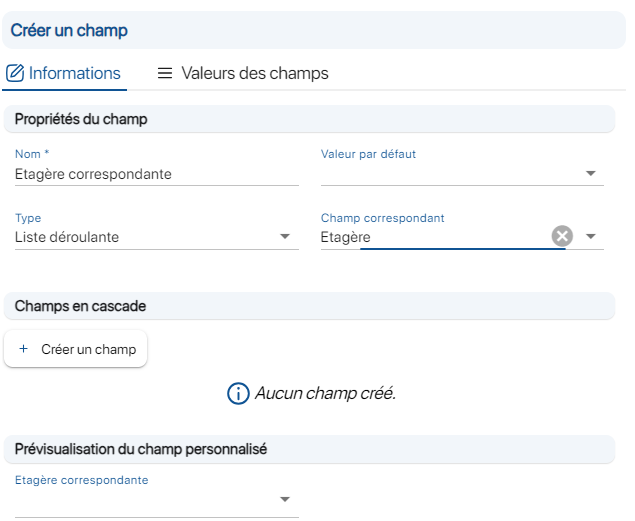Click the plus icon in Créer un champ button

pos(23,349)
